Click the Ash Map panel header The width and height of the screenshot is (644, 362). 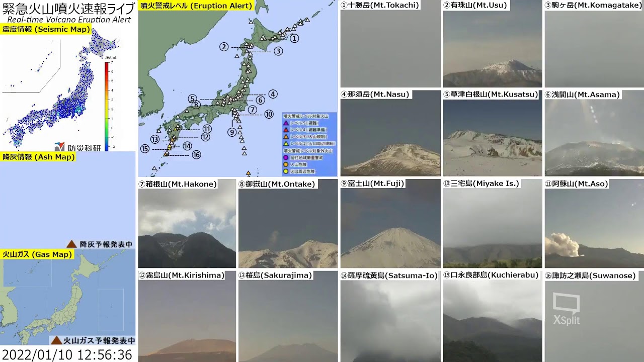coord(38,157)
